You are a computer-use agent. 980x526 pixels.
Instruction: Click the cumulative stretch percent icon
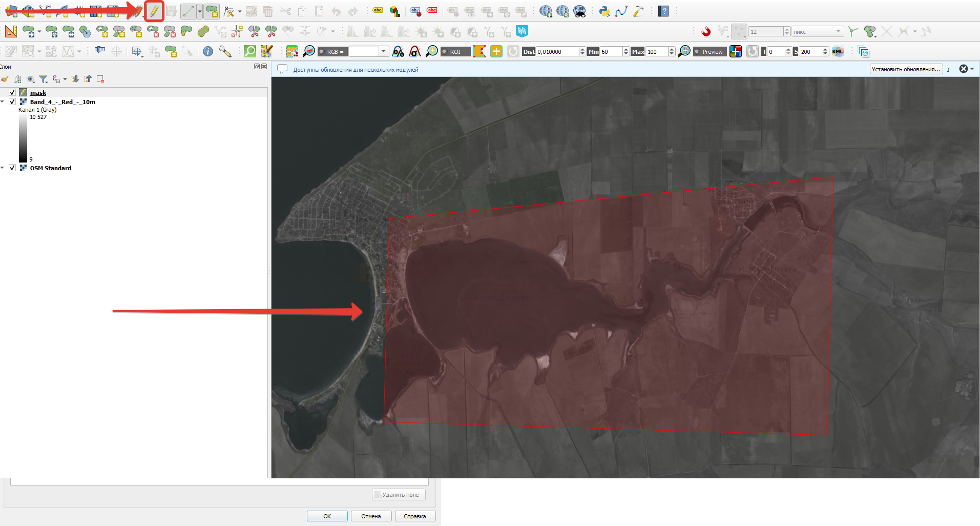(x=398, y=51)
